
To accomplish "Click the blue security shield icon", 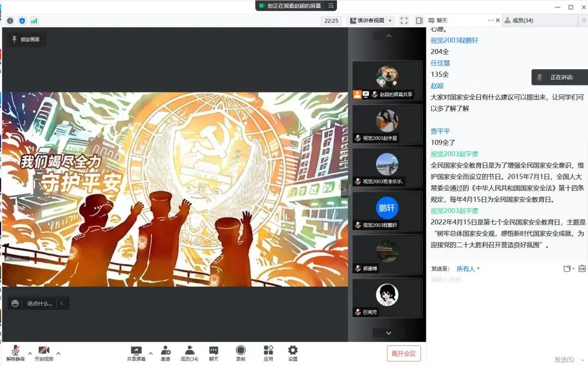I will pyautogui.click(x=22, y=21).
